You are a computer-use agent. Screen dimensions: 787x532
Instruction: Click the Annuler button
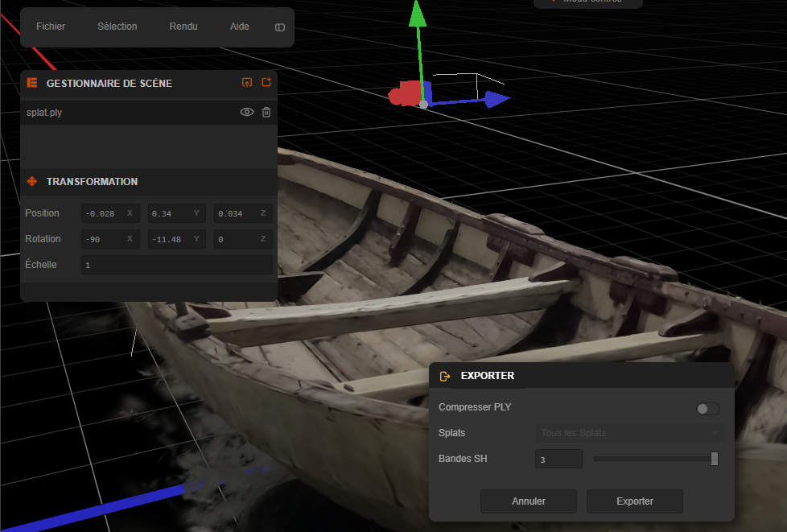[529, 501]
